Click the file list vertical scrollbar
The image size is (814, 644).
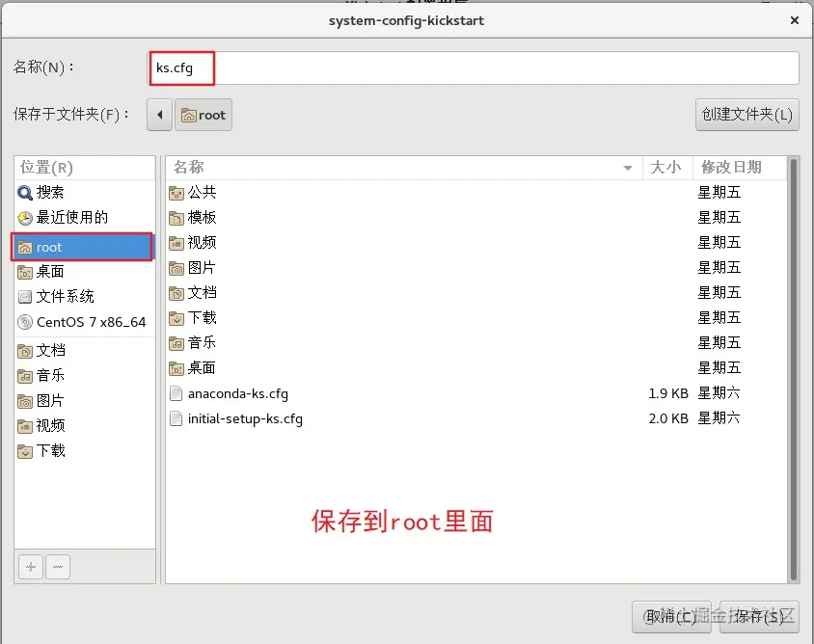coord(793,369)
